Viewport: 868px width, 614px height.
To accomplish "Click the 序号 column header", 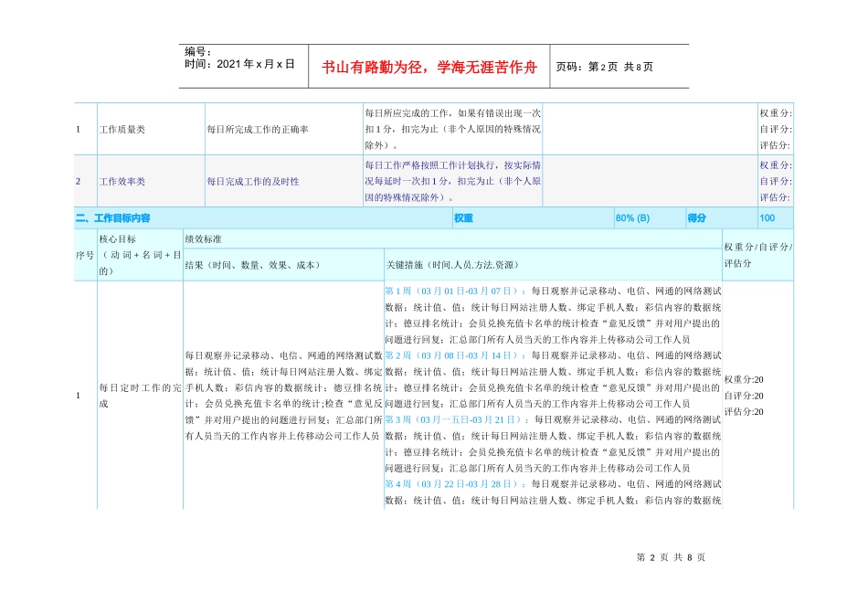I will click(x=85, y=255).
